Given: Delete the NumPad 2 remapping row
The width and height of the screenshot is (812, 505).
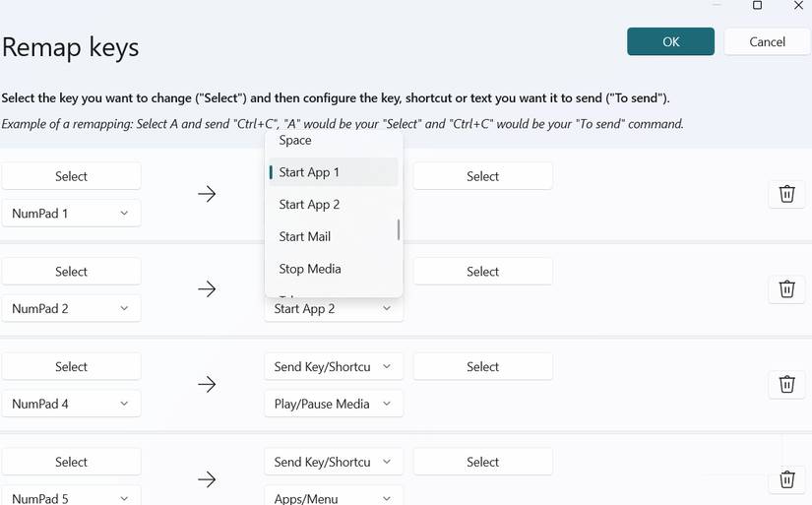Looking at the screenshot, I should [x=786, y=288].
